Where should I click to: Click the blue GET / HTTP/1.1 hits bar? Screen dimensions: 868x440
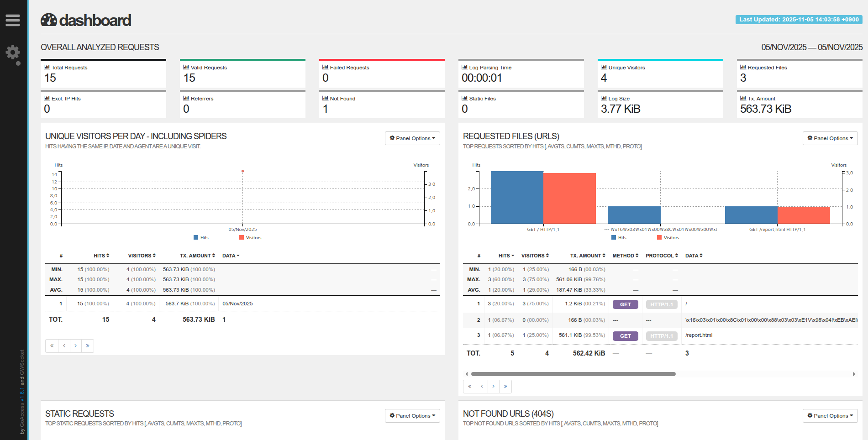tap(516, 198)
